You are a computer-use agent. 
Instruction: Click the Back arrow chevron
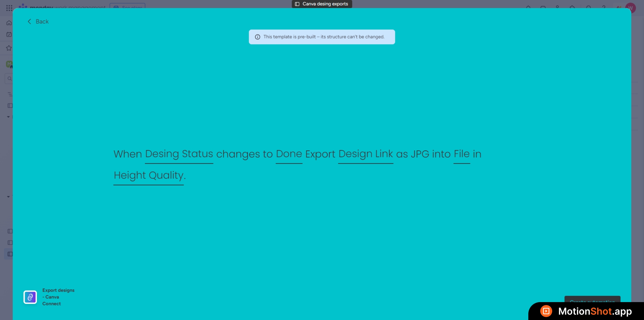[29, 21]
